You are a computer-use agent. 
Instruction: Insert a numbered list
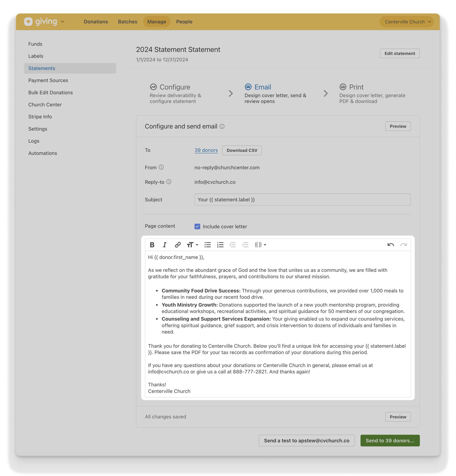[220, 245]
